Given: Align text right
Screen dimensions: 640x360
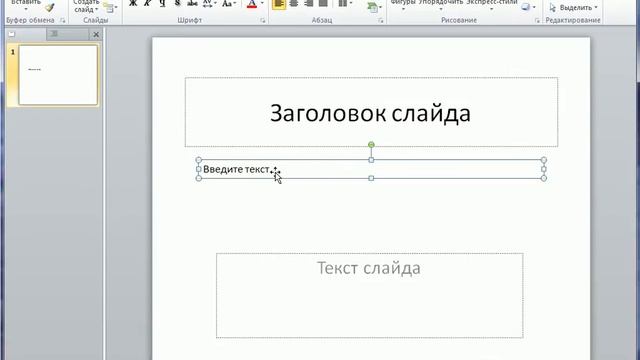Looking at the screenshot, I should click(x=309, y=4).
